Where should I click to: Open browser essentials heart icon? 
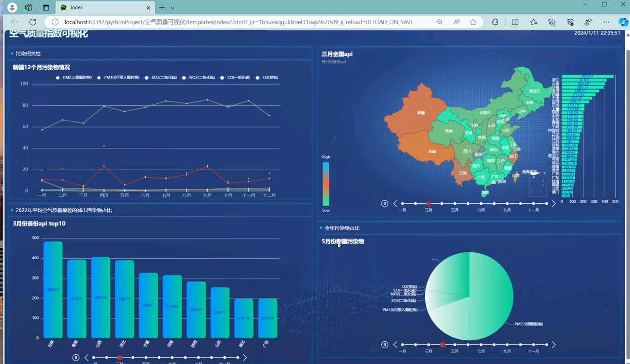pos(570,22)
